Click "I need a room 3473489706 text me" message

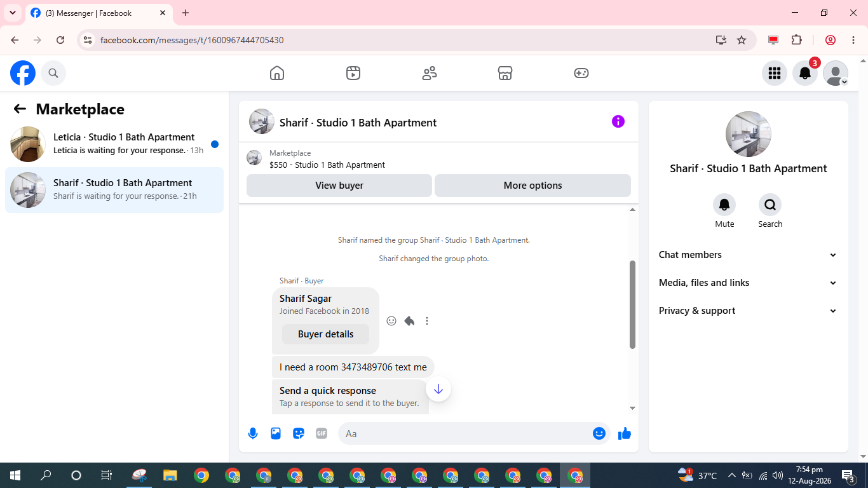(x=353, y=367)
